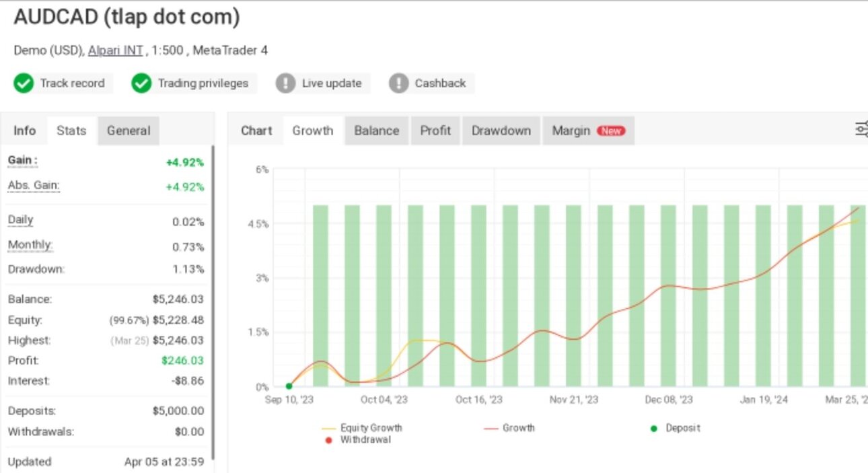Click the Monthly 0.73% value
The height and width of the screenshot is (473, 868).
tap(188, 247)
